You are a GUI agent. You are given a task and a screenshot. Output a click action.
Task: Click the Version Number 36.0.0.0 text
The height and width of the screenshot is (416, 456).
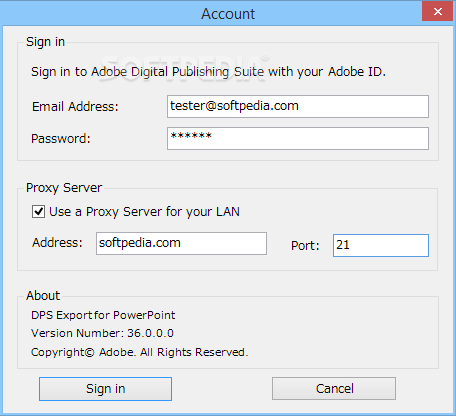[102, 333]
